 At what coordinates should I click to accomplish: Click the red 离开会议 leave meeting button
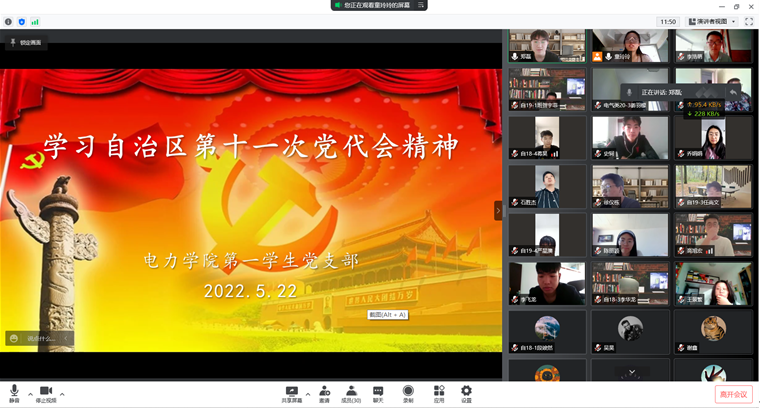[x=733, y=394]
